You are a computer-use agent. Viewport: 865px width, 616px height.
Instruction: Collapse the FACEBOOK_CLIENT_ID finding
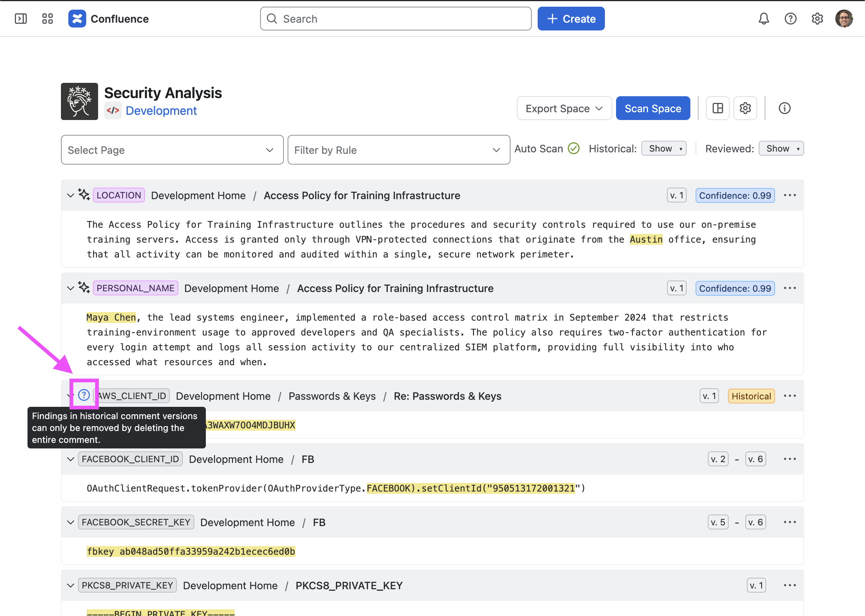[x=71, y=459]
